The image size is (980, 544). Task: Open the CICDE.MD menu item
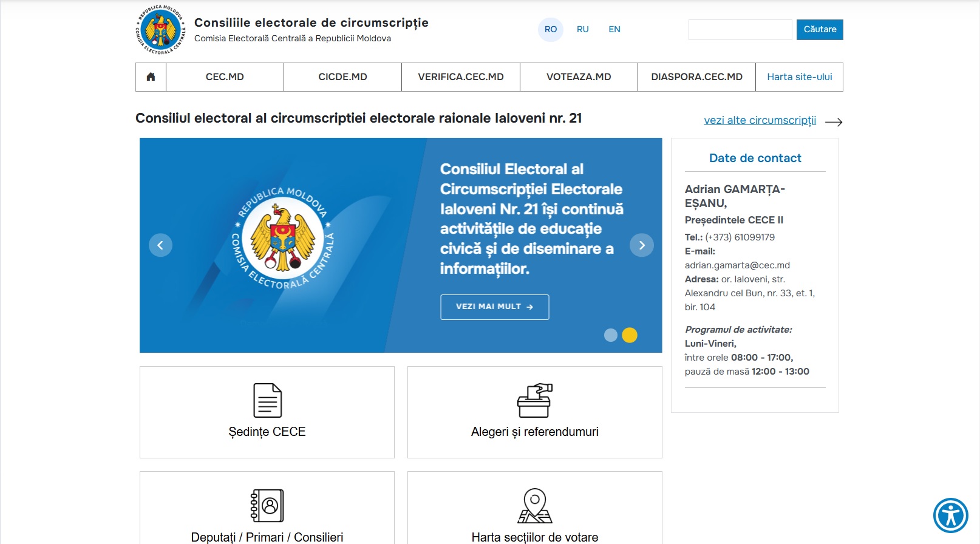(342, 77)
